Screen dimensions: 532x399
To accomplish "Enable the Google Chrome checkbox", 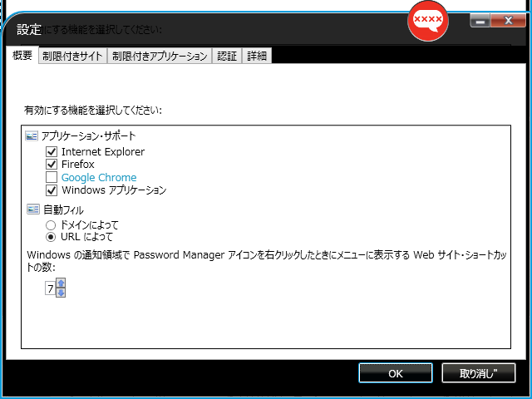I will pos(52,177).
